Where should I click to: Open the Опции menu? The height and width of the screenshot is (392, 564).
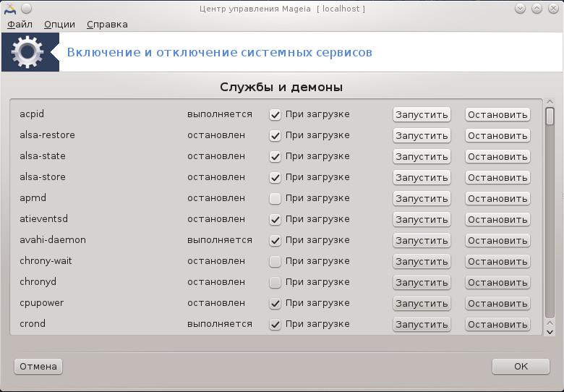click(x=59, y=25)
